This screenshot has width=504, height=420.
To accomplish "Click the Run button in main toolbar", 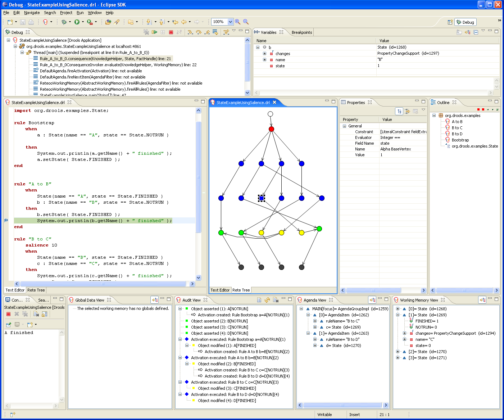I will click(77, 22).
